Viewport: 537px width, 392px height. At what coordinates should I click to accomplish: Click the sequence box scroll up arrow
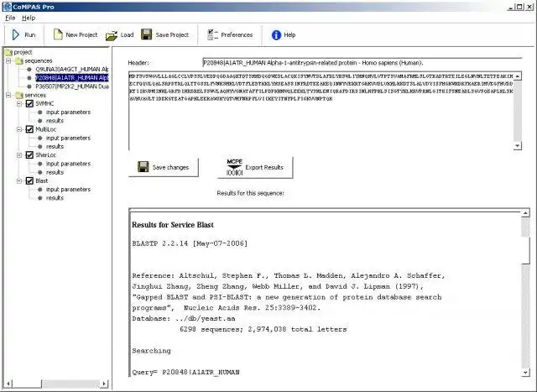[518, 76]
